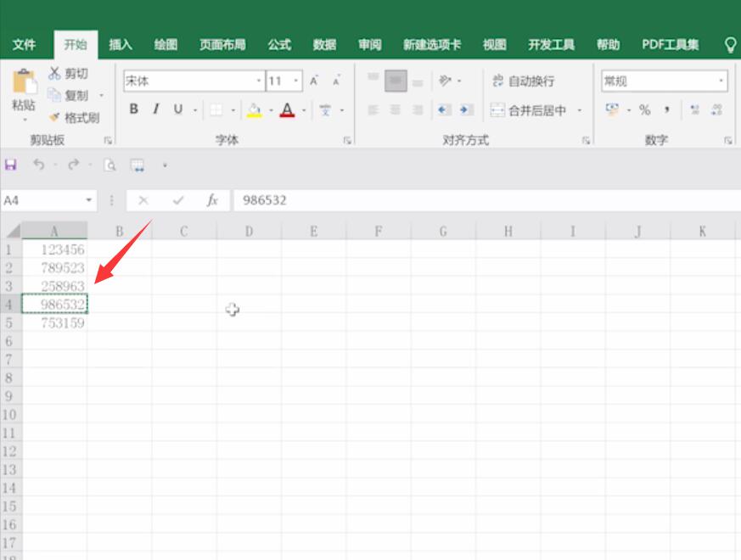Switch to the 数据 (Data) tab

tap(324, 45)
